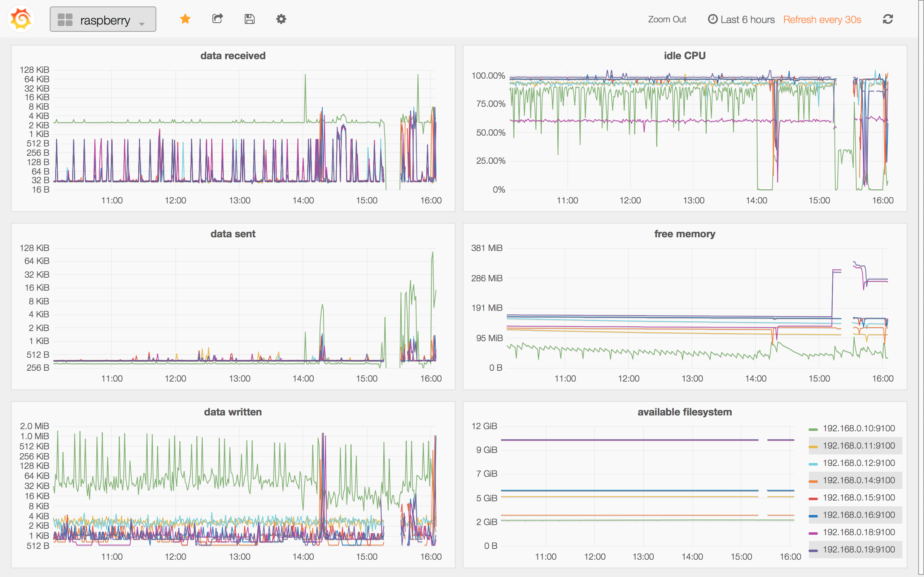Click the dashboard grid icon beside raspberry
This screenshot has height=577, width=924.
(x=65, y=19)
